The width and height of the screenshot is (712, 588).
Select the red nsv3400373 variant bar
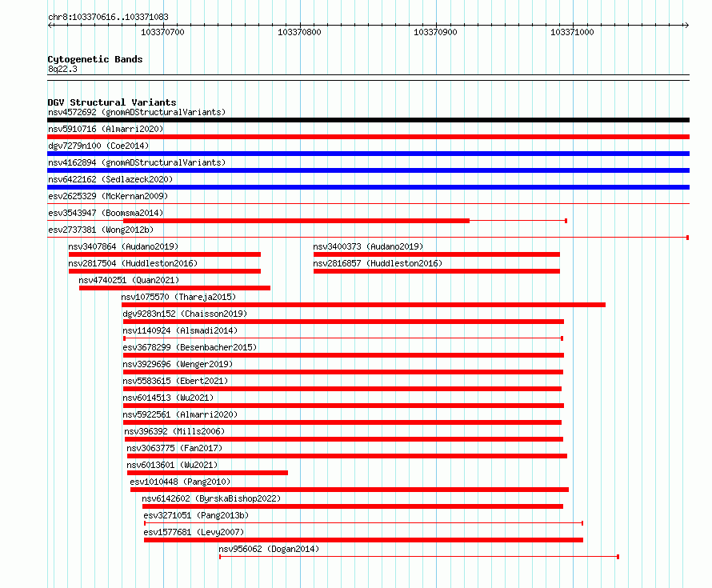pyautogui.click(x=436, y=254)
